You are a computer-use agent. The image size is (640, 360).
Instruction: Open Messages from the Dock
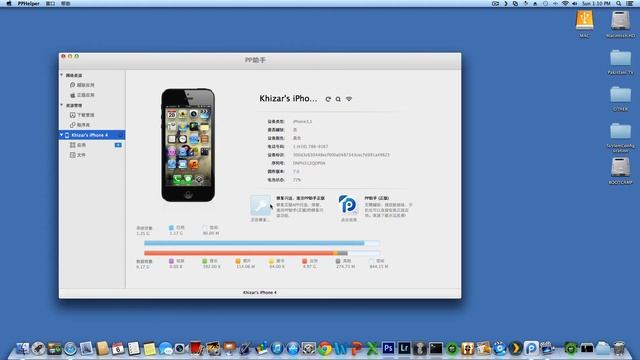tap(165, 349)
